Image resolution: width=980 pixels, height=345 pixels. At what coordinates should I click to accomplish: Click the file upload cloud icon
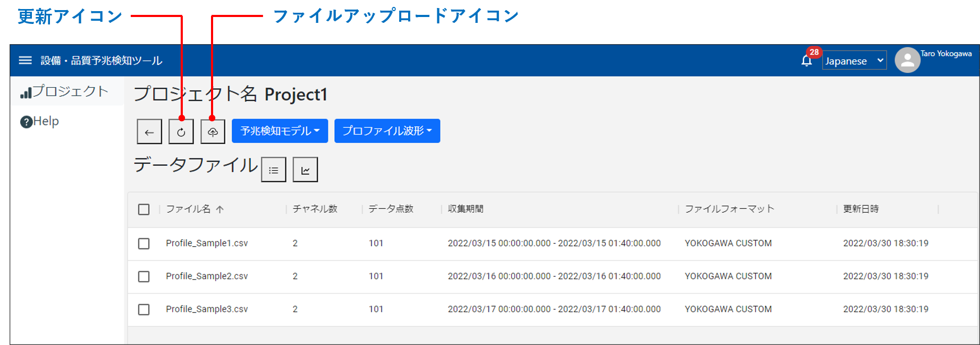click(213, 131)
